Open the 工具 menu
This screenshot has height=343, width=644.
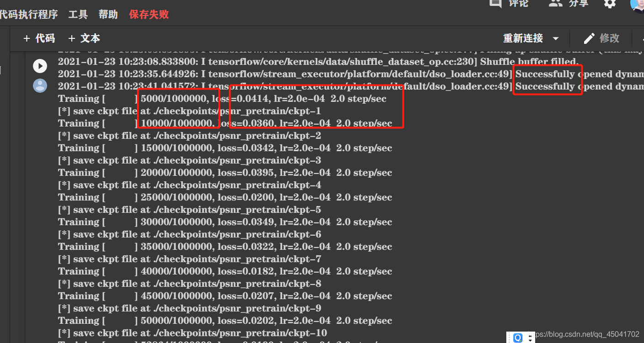(x=78, y=15)
